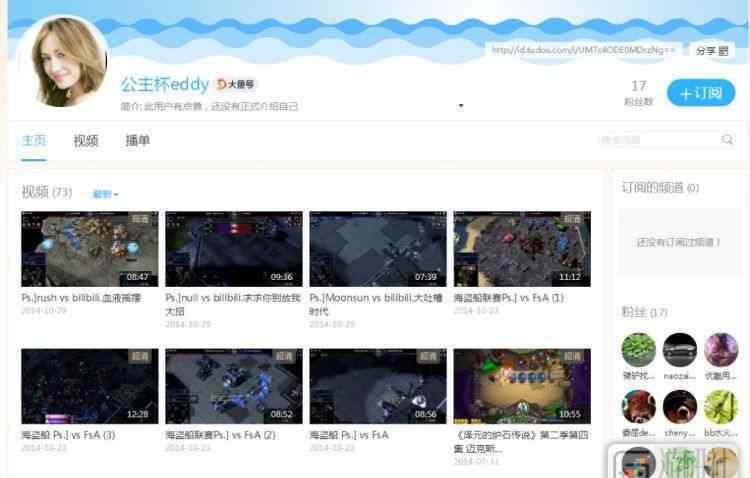Click the search magnifier icon
750x478 pixels.
727,139
